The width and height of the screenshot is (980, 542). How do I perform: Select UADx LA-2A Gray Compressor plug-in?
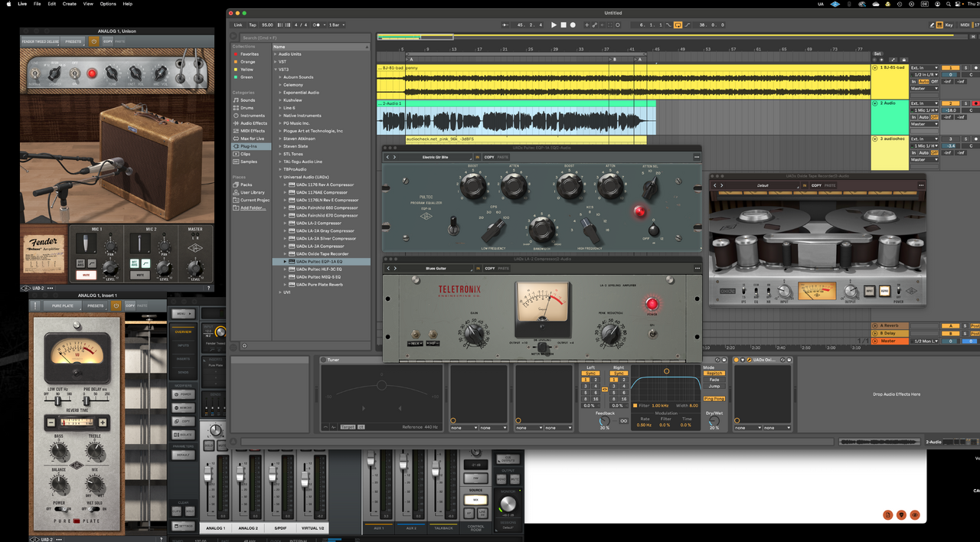click(325, 230)
